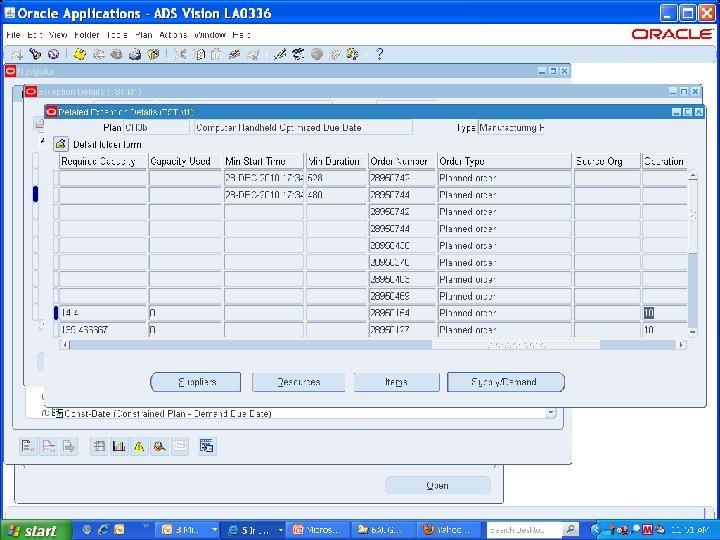Click the horizontal scrollbar left arrow
The image size is (720, 540).
click(x=65, y=344)
